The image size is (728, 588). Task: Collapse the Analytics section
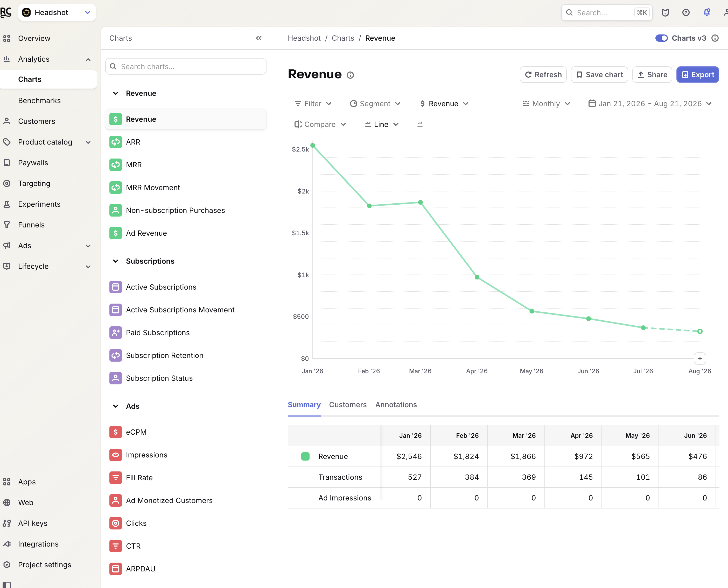pos(88,59)
